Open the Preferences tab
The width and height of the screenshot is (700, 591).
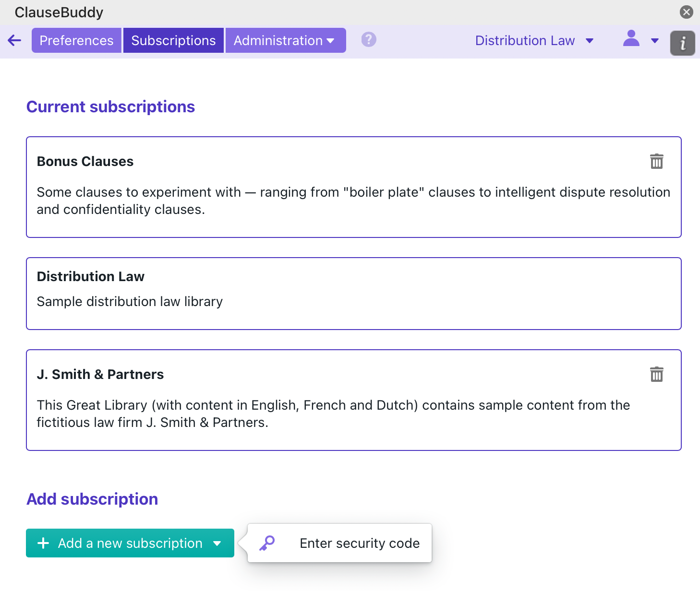click(76, 40)
